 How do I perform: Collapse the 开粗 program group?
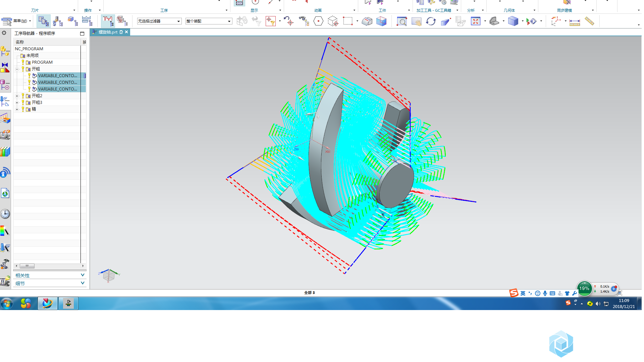click(x=17, y=69)
